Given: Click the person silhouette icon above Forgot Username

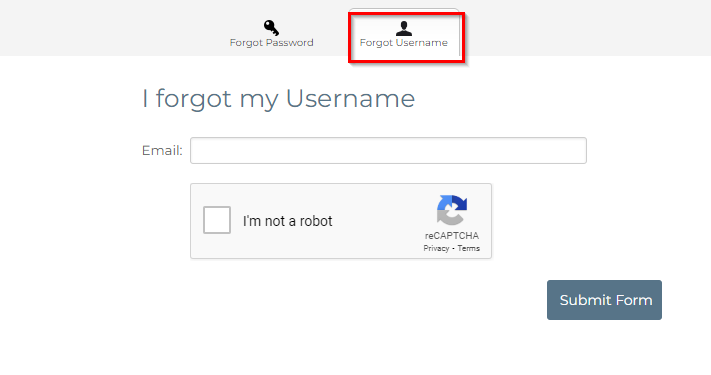Looking at the screenshot, I should pos(404,28).
